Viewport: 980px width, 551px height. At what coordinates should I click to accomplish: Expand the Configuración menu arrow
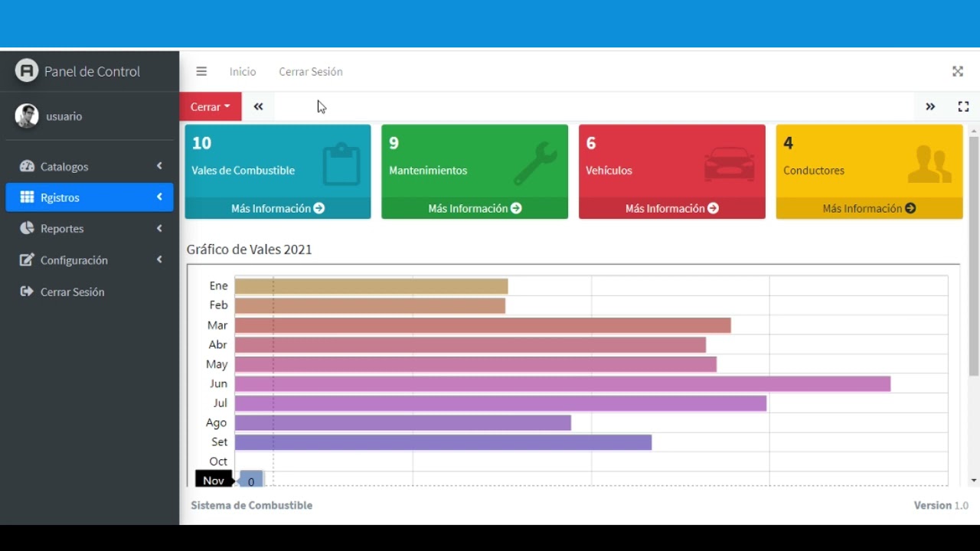(x=159, y=260)
